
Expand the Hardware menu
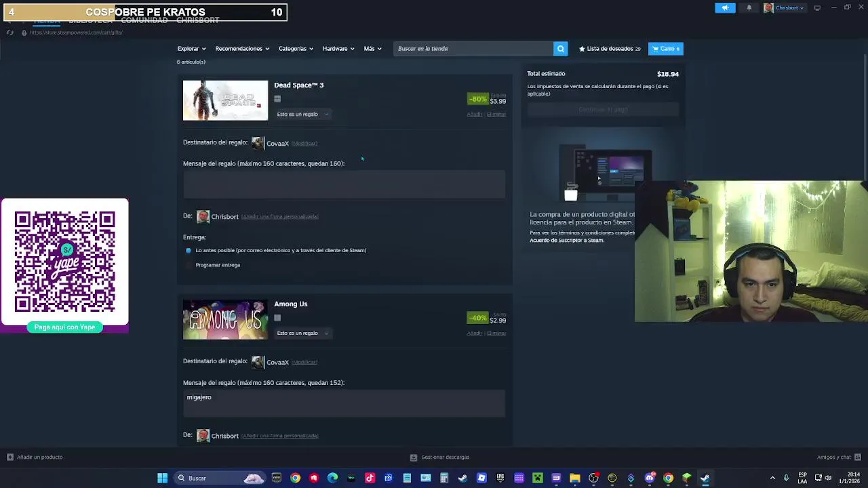pos(338,49)
